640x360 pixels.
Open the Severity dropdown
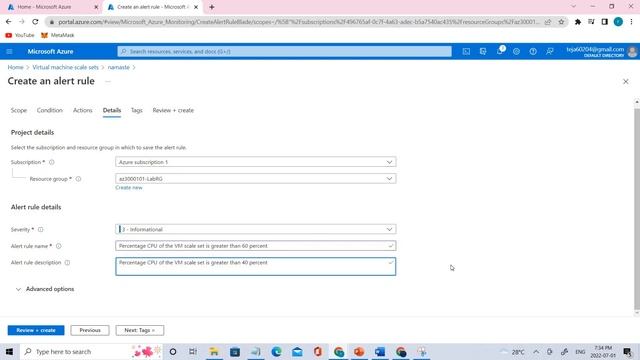[256, 229]
